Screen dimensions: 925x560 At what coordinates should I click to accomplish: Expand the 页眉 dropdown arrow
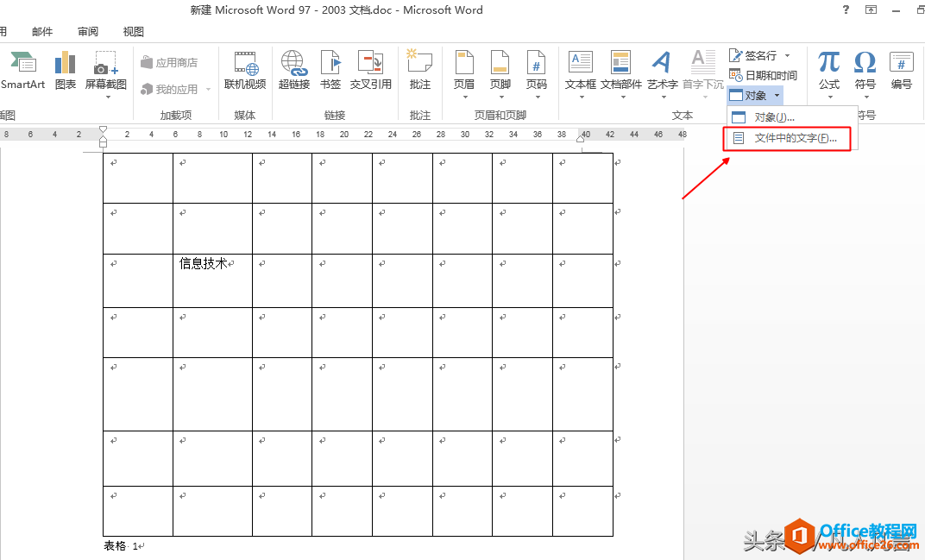(465, 97)
